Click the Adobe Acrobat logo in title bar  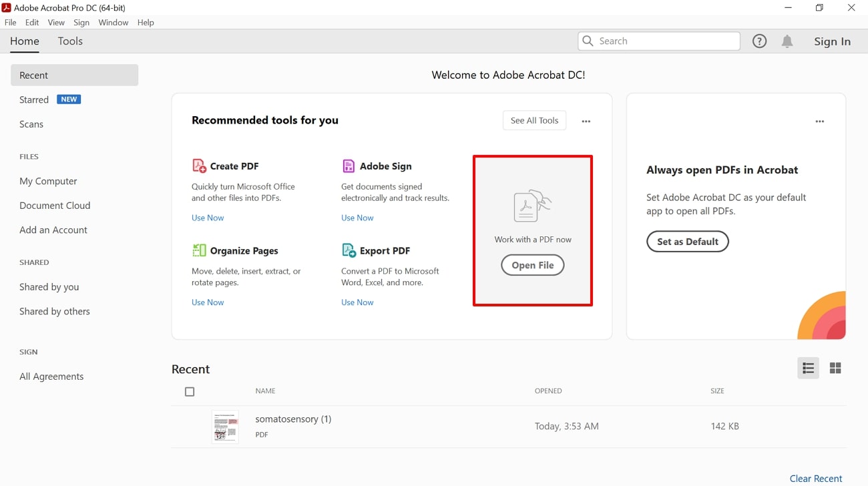[x=6, y=7]
